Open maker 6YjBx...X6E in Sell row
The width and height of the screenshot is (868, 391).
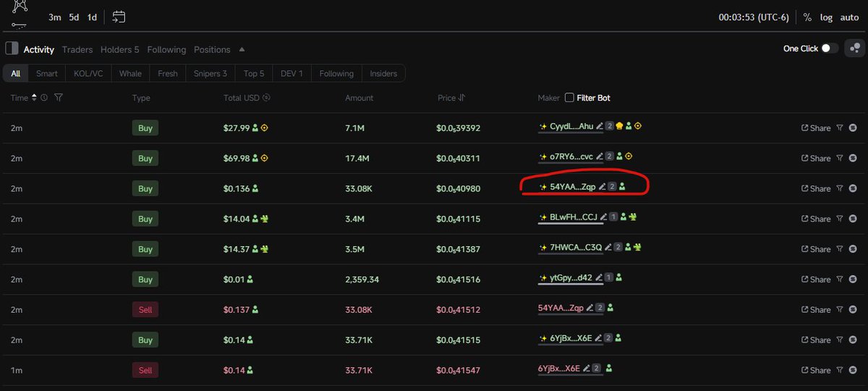pos(559,369)
